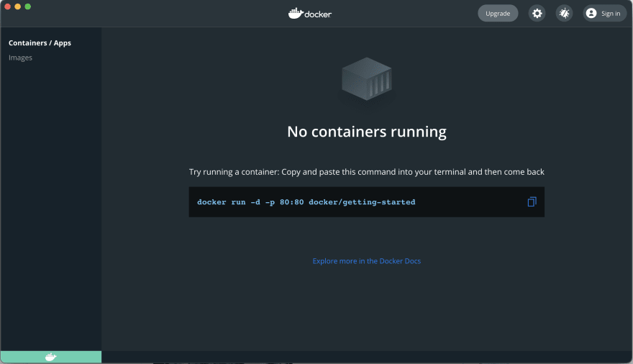Switch to Images in sidebar

pos(20,58)
